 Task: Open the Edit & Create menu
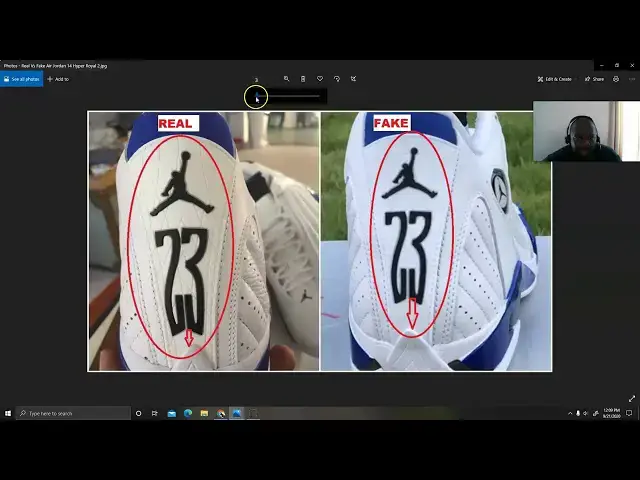555,79
